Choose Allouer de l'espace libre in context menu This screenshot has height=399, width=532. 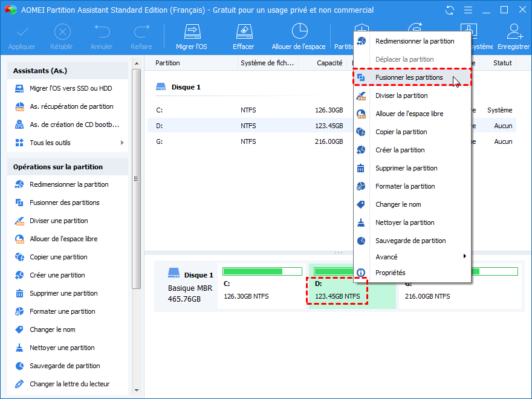(412, 114)
